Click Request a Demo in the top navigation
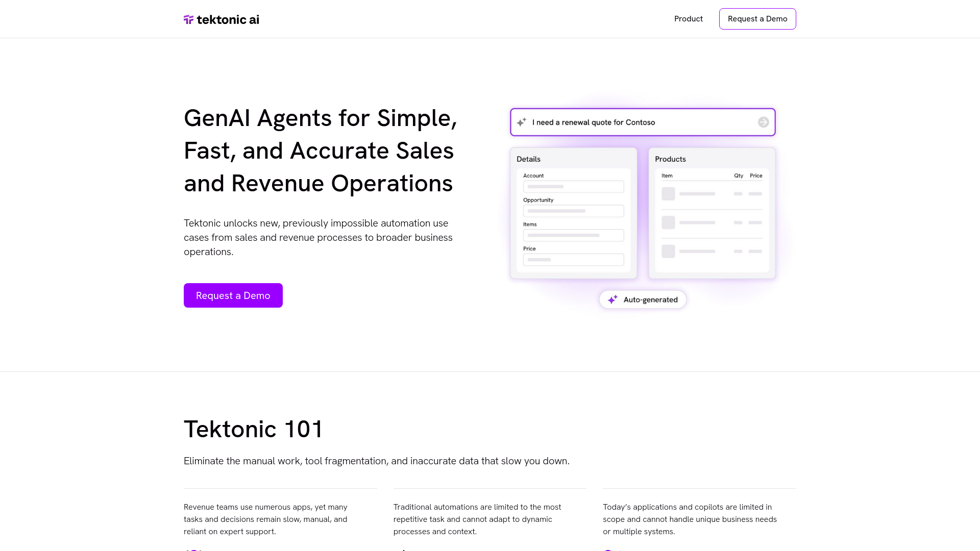 [757, 18]
